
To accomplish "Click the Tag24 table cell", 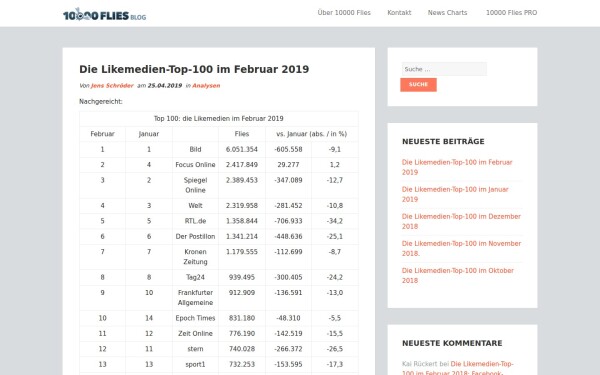I will pos(195,277).
